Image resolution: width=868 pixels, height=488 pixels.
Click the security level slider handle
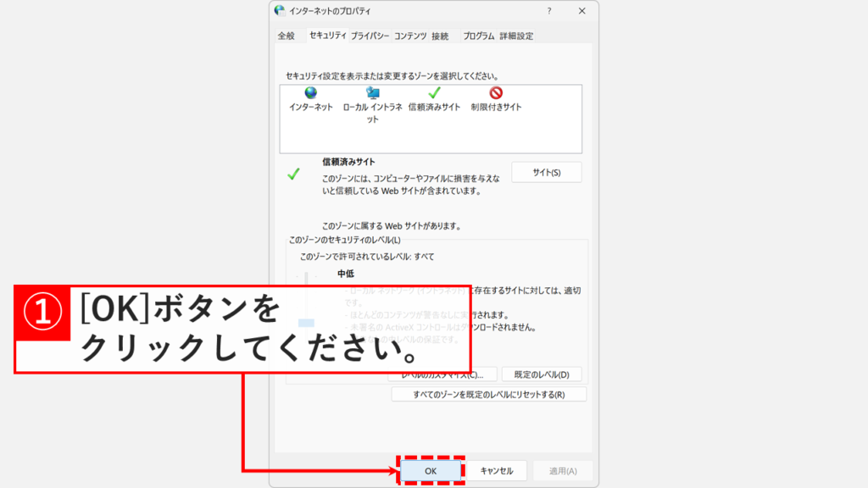coord(306,323)
